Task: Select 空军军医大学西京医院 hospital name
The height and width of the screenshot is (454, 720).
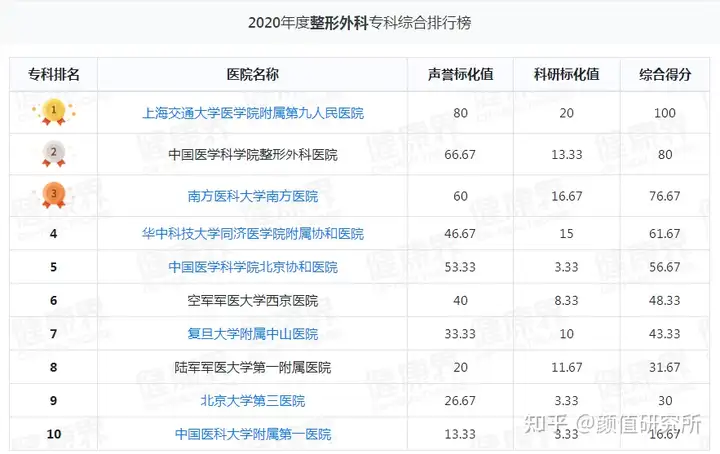Action: [253, 301]
